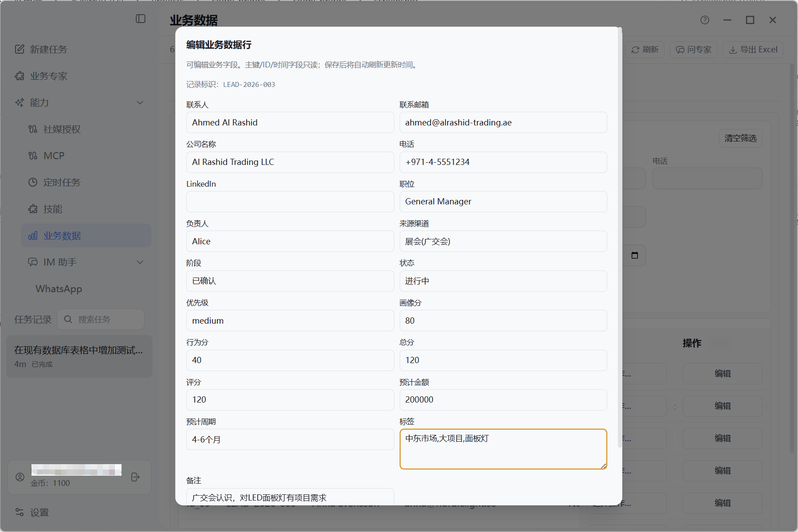Click the sparkle icon beside 能力
798x532 pixels.
pyautogui.click(x=20, y=102)
